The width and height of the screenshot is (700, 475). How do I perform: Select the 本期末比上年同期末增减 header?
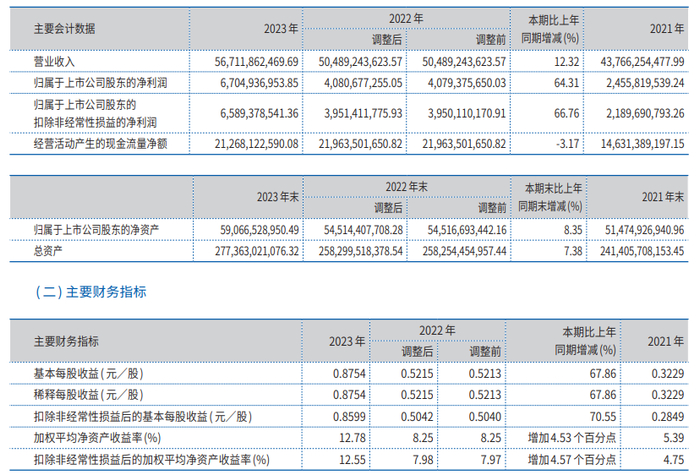[550, 197]
